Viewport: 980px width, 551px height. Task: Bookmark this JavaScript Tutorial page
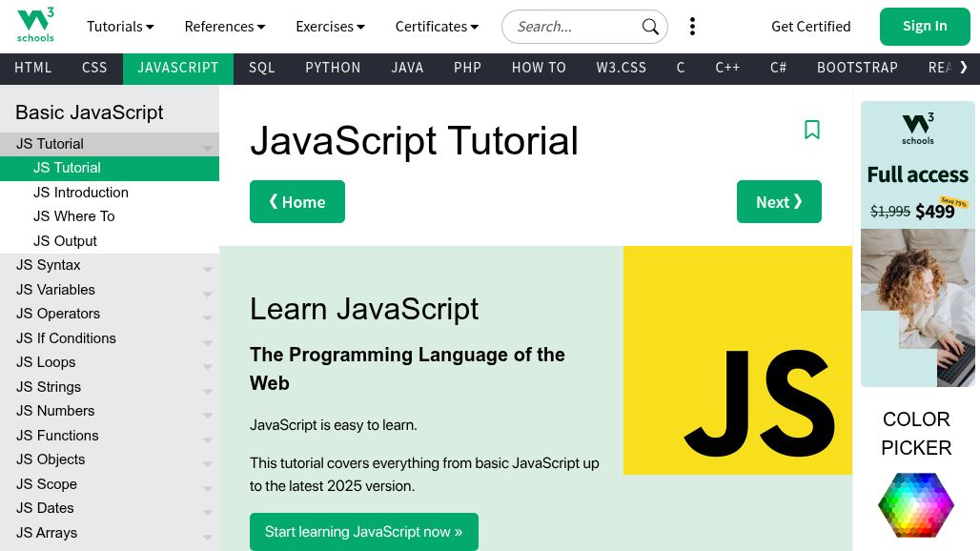click(812, 130)
